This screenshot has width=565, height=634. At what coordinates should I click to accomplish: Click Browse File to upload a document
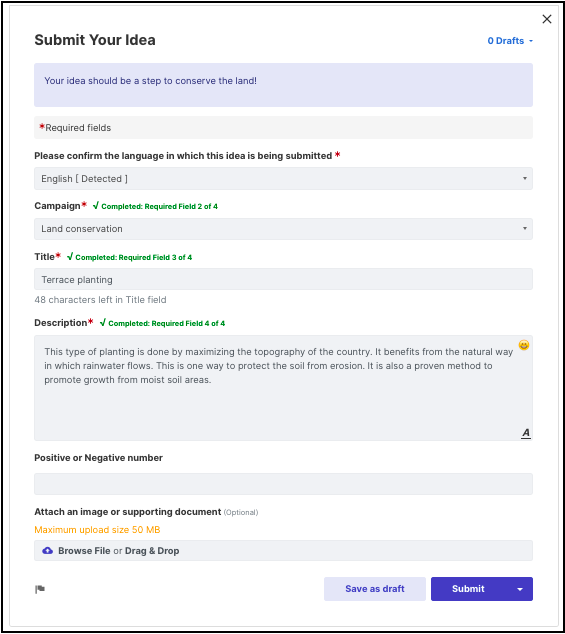coord(84,551)
